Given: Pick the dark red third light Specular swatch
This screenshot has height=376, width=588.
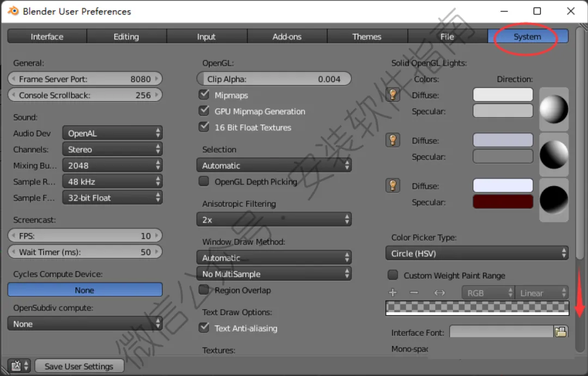Looking at the screenshot, I should pyautogui.click(x=503, y=202).
